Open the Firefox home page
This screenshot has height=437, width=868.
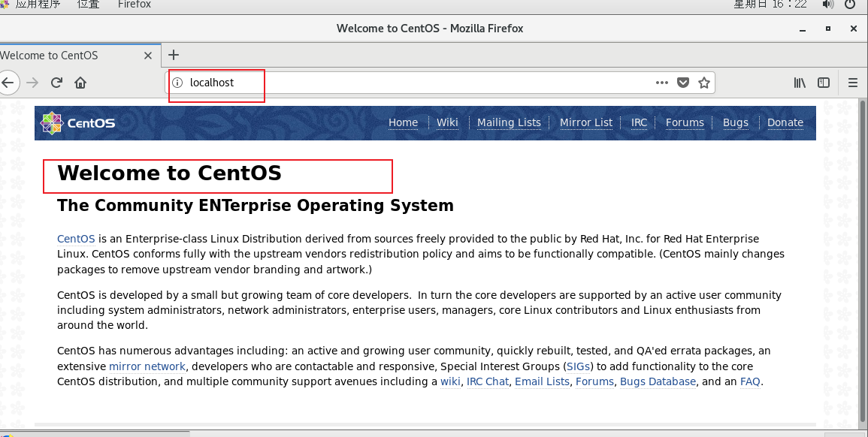(x=81, y=83)
